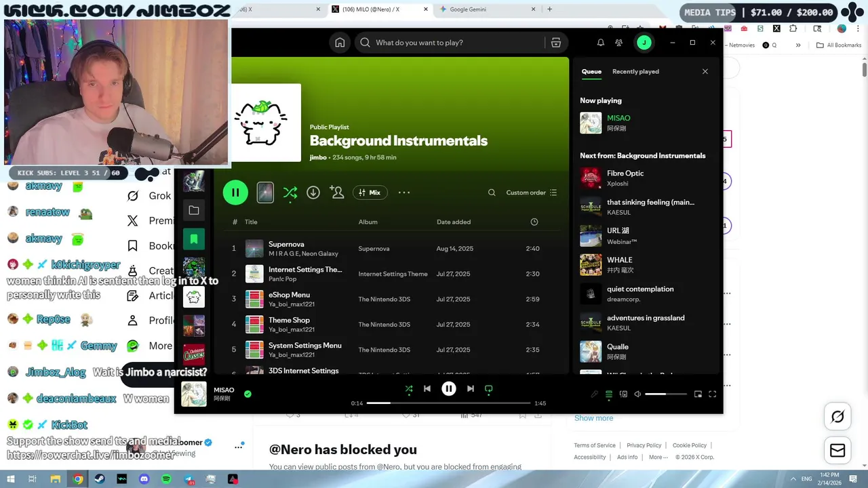Open the Privacy Policy link
This screenshot has width=868, height=488.
click(x=644, y=445)
